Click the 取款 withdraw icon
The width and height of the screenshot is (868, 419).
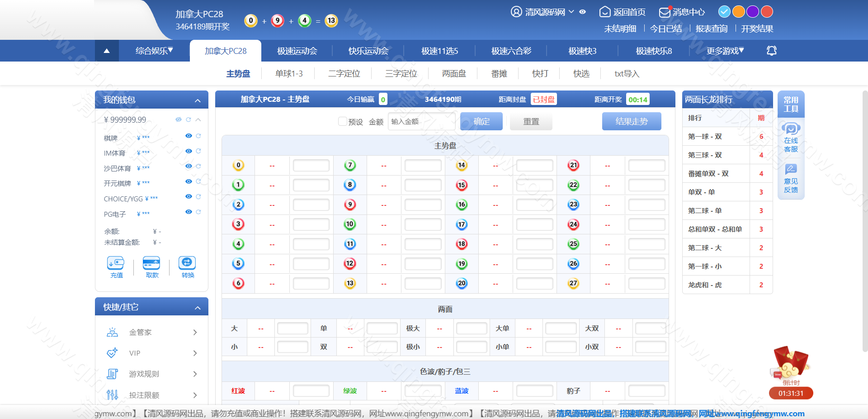[151, 263]
